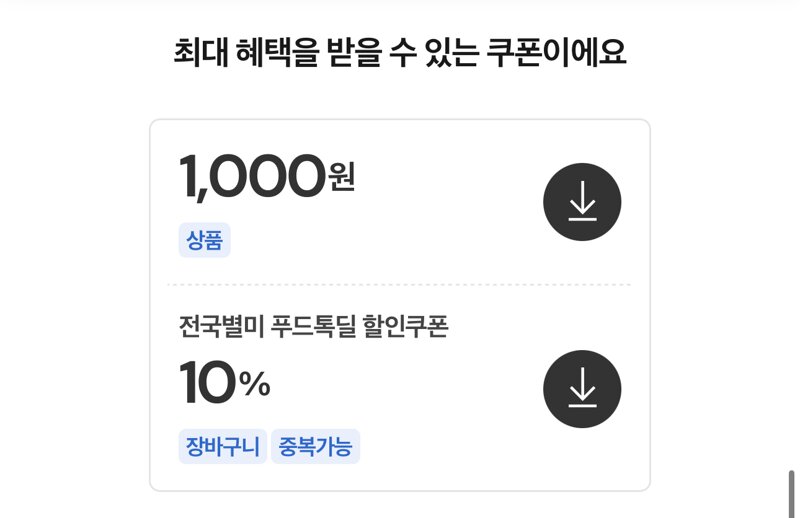Select the 중복가능 tag badge
This screenshot has height=518, width=800.
(x=315, y=447)
